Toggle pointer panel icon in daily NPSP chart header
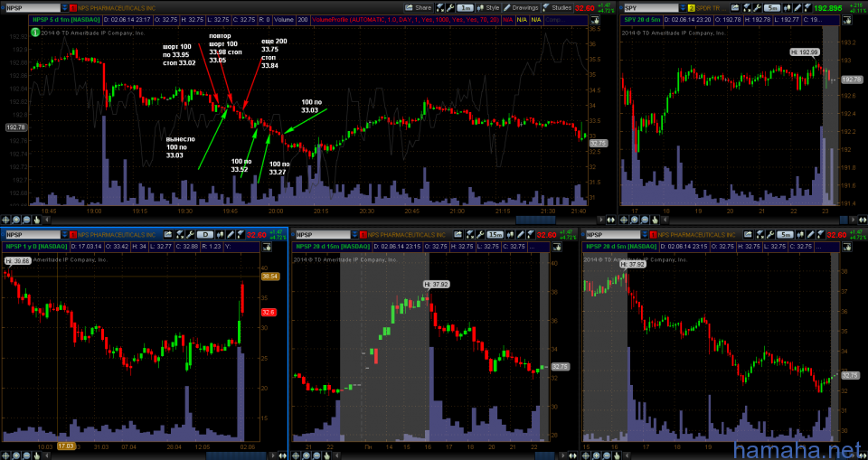868x460 pixels. point(267,246)
